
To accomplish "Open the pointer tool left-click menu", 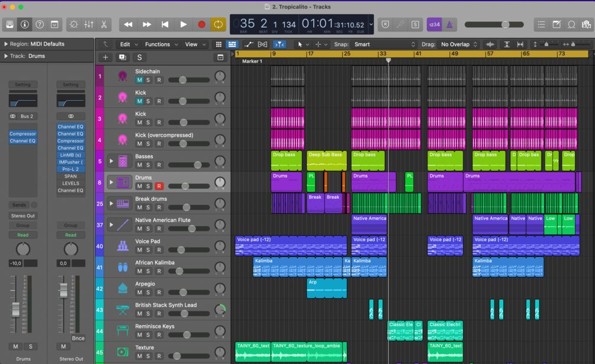I will tap(303, 44).
